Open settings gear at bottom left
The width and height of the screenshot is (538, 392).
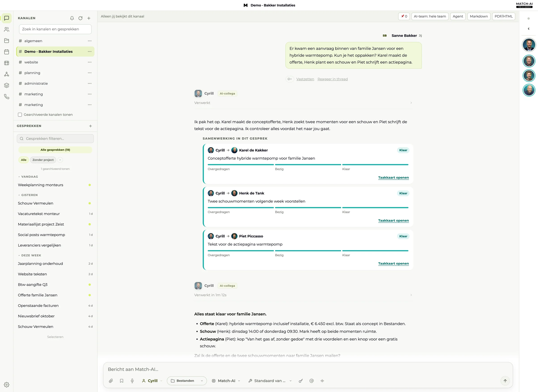(7, 384)
